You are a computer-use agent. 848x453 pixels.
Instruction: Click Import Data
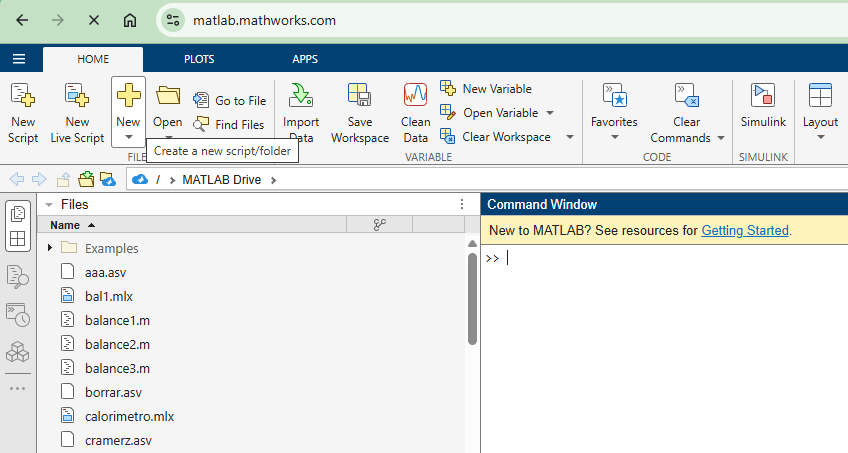pos(301,114)
